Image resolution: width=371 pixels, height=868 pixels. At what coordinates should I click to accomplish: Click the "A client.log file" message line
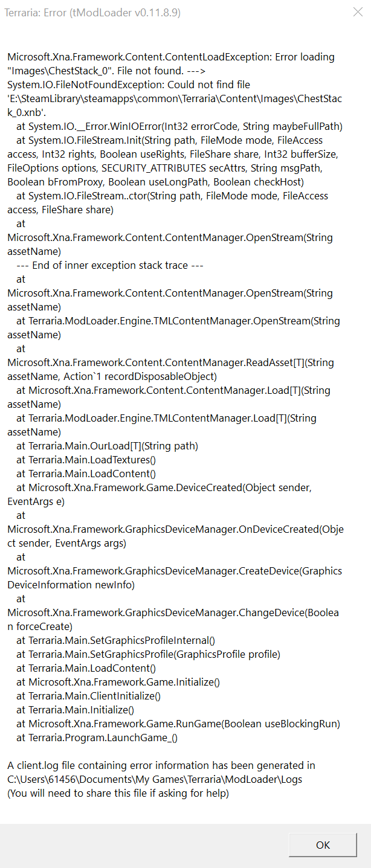click(161, 765)
